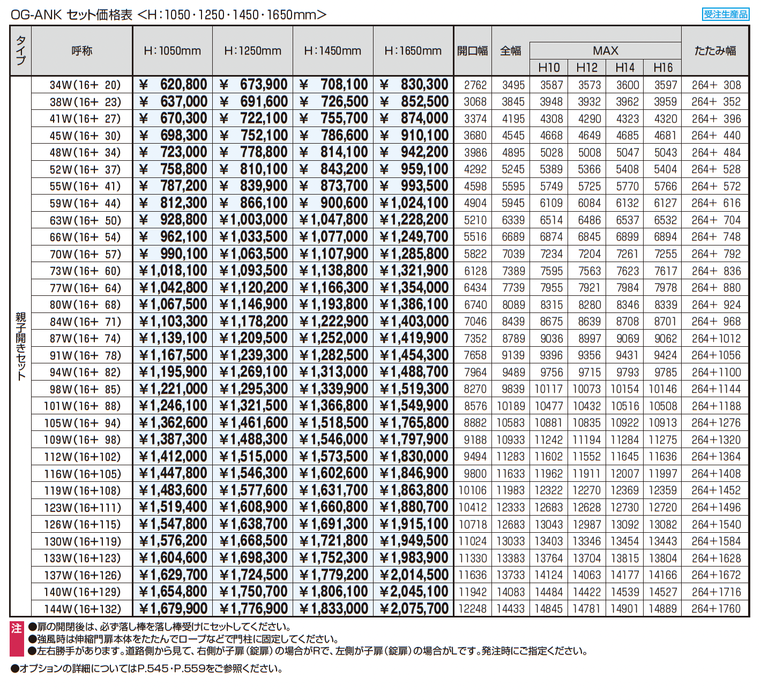The height and width of the screenshot is (700, 761).
Task: Select price ¥1,447,800
Action: point(173,473)
